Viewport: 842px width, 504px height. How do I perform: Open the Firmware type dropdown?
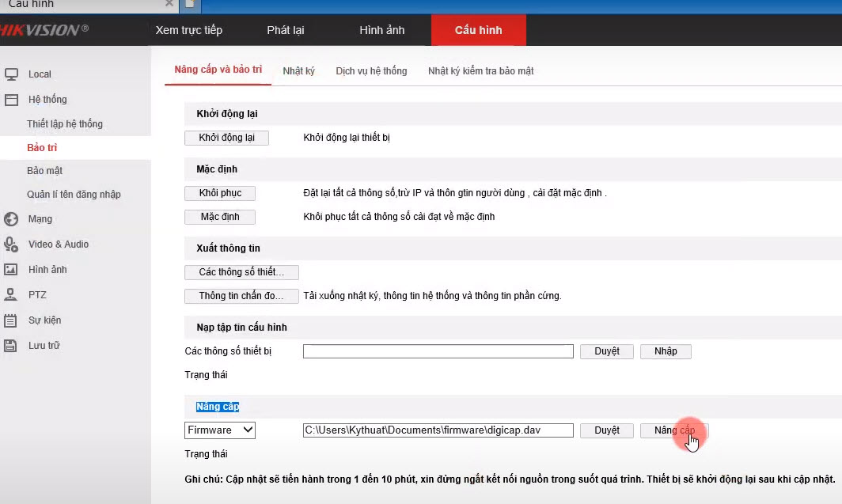[220, 430]
